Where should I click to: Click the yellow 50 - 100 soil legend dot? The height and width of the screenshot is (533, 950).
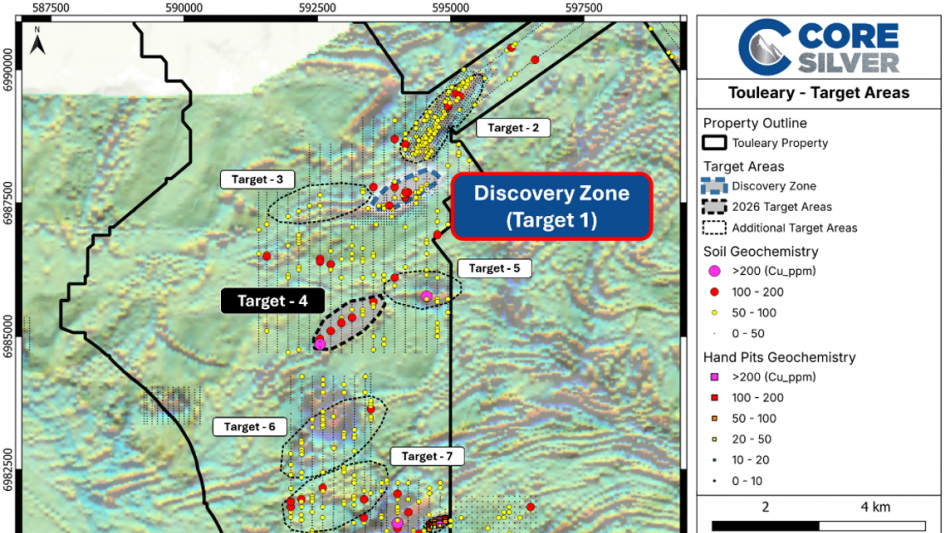(x=715, y=313)
